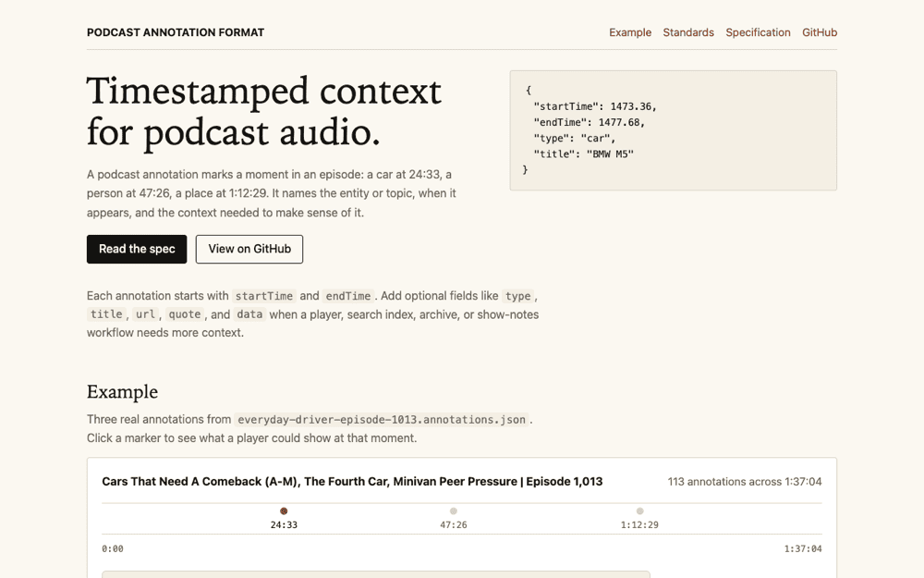Viewport: 924px width, 578px height.
Task: Open the Specification nav link
Action: coord(758,32)
